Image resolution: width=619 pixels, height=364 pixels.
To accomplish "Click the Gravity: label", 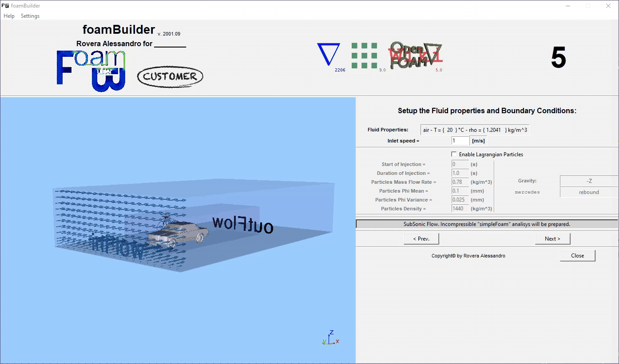I will click(x=528, y=181).
